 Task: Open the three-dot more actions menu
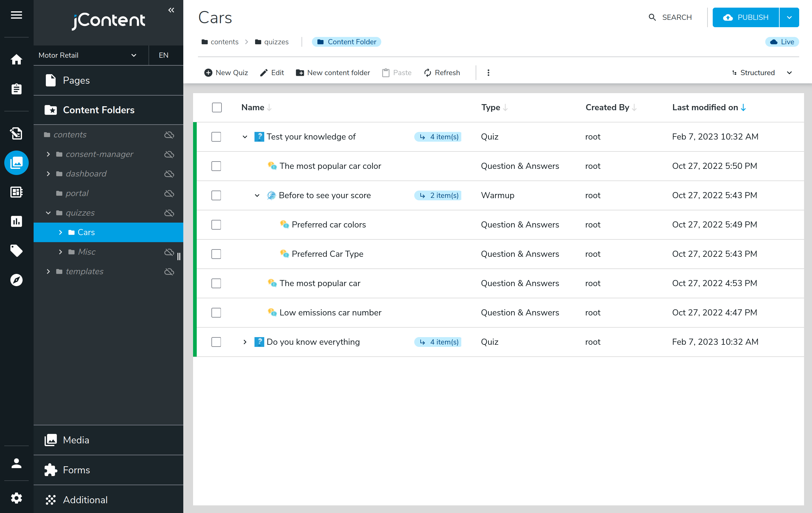click(488, 72)
